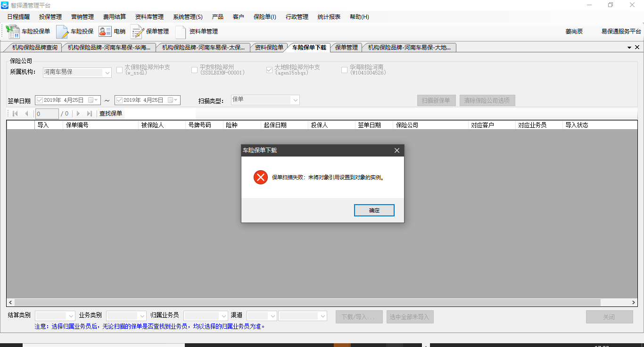Click the red error icon in dialog

click(261, 177)
